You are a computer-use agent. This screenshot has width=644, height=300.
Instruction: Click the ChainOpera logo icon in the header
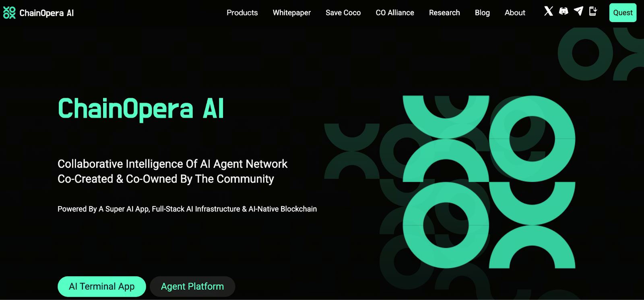tap(9, 13)
